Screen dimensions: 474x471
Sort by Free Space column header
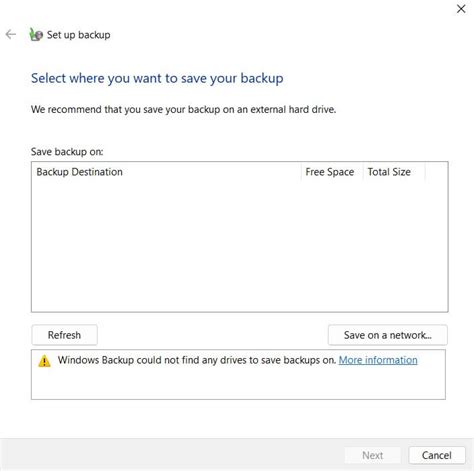point(332,172)
